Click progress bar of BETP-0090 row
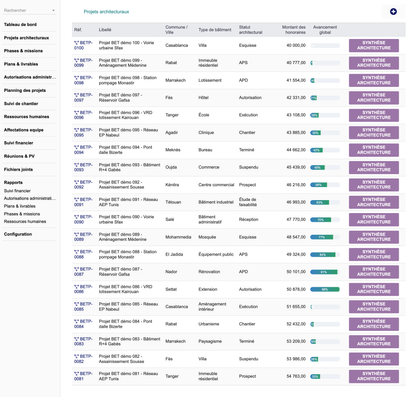Viewport: 416px width, 397px height. [325, 220]
